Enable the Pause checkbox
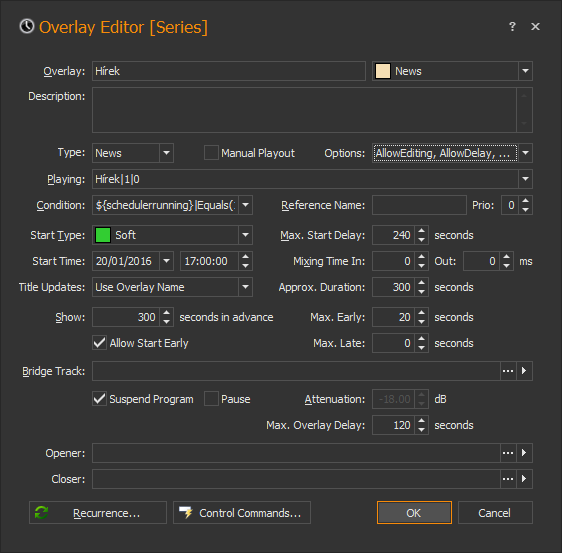 point(211,399)
